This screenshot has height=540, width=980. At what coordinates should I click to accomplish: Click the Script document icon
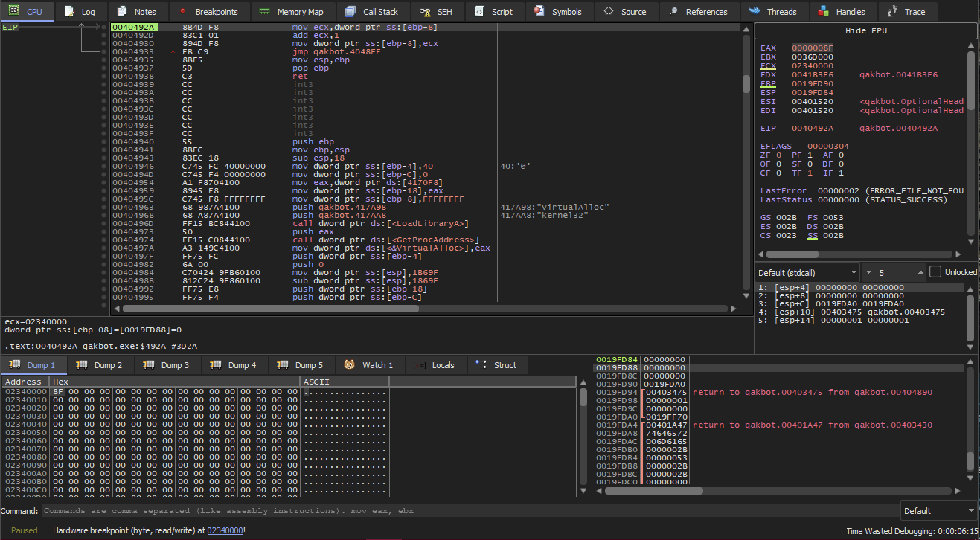click(479, 12)
